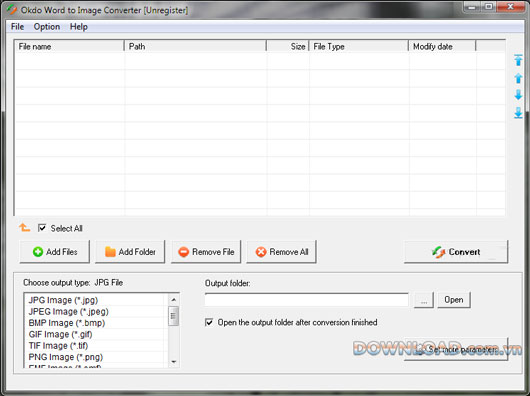Click Open next to output folder

(454, 300)
